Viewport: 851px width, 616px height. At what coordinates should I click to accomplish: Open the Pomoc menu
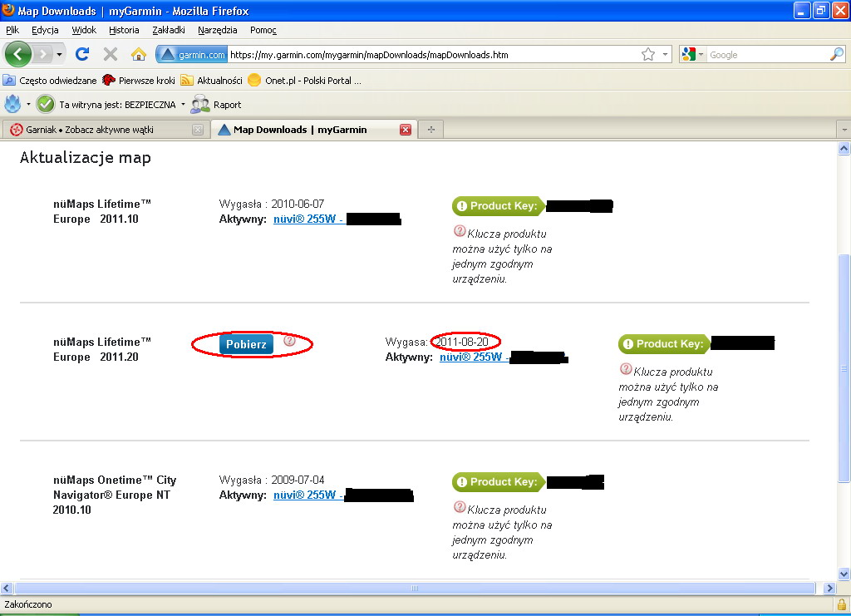tap(263, 30)
